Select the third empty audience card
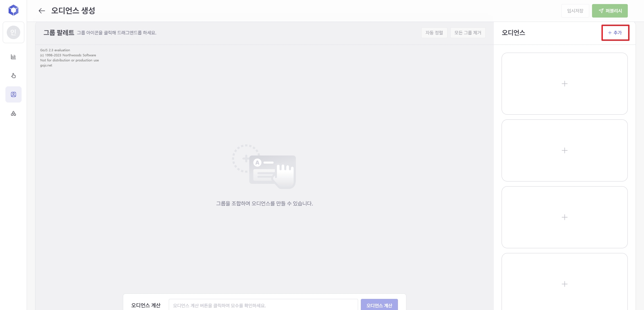The image size is (644, 310). 564,217
